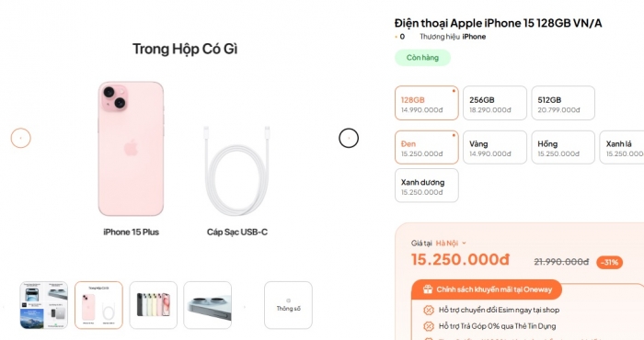Open the camera close-up thumbnail
The height and width of the screenshot is (340, 644).
pos(207,305)
